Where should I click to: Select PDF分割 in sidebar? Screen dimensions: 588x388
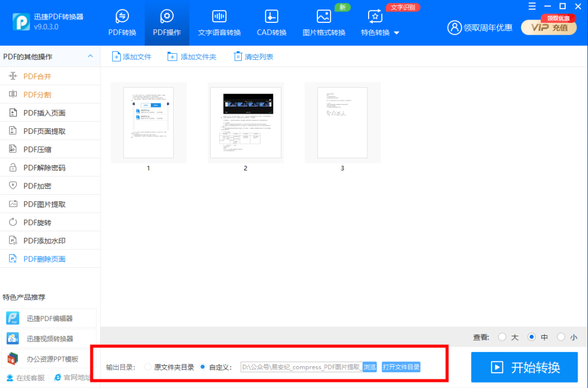click(x=50, y=95)
